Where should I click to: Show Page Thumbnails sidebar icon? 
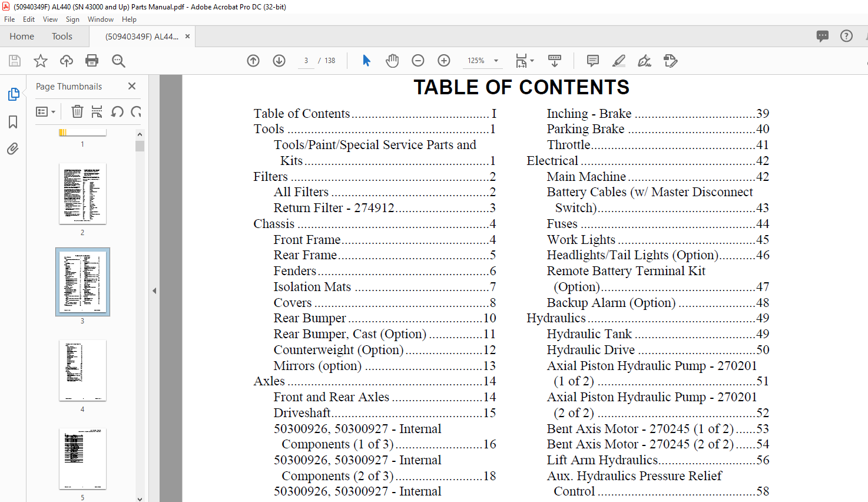click(13, 94)
